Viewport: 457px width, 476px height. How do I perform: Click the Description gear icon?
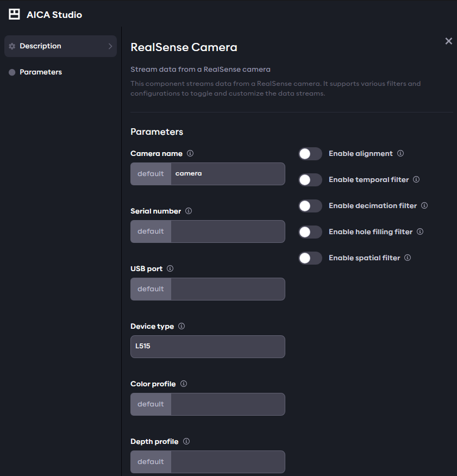point(12,46)
